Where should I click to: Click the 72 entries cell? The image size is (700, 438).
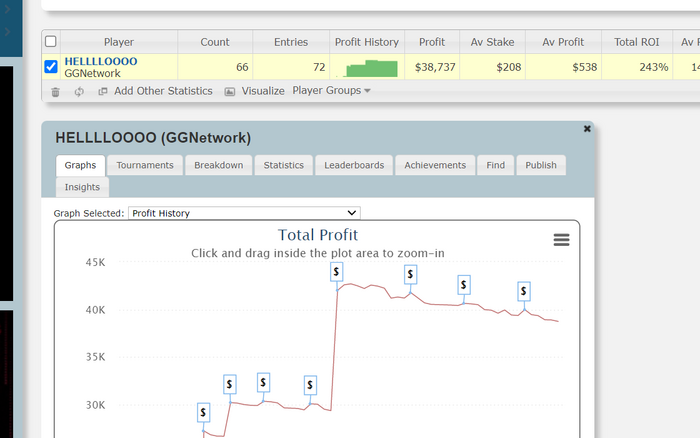pyautogui.click(x=291, y=67)
